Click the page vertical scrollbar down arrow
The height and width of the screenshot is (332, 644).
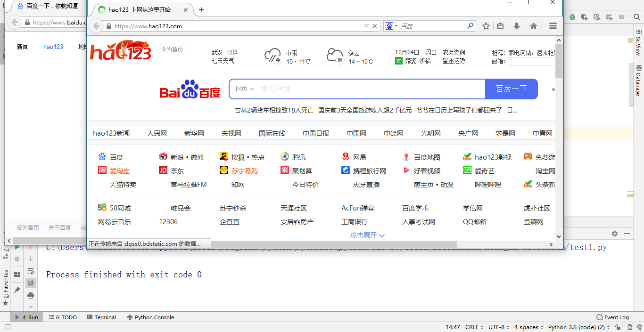pos(559,237)
